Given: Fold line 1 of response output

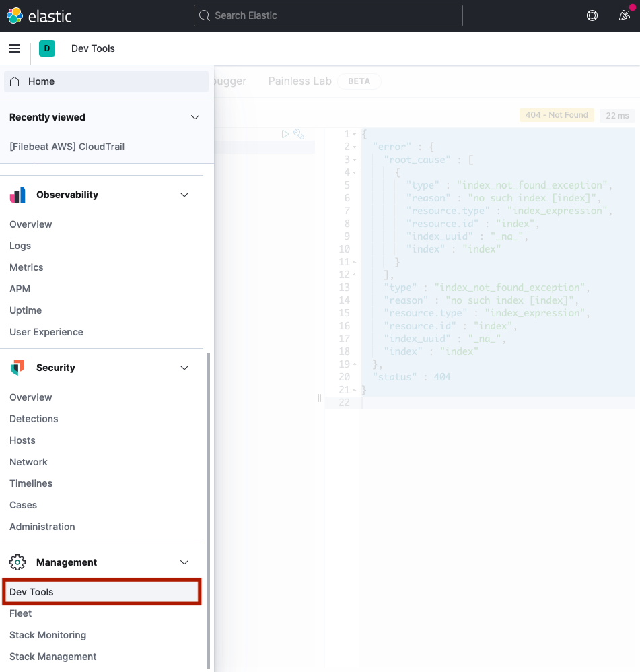Looking at the screenshot, I should (x=354, y=134).
